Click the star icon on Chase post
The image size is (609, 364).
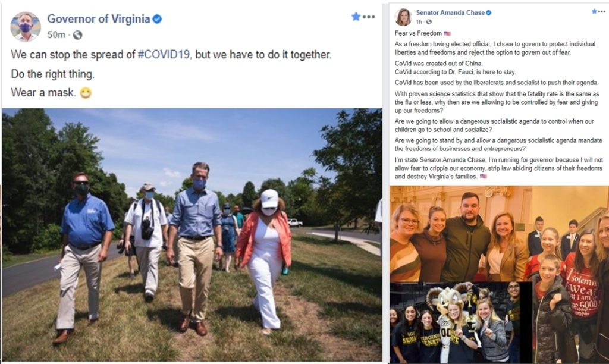[594, 12]
